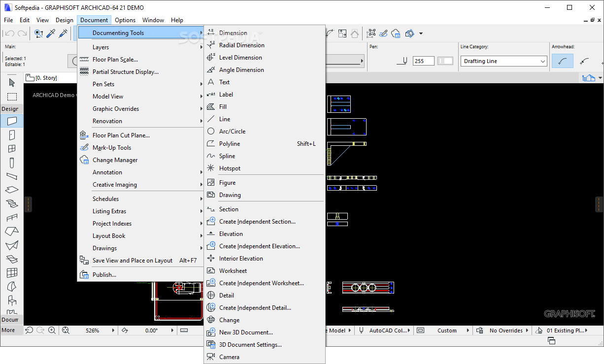Image resolution: width=604 pixels, height=364 pixels.
Task: Expand the Pen Sets submenu
Action: [140, 84]
